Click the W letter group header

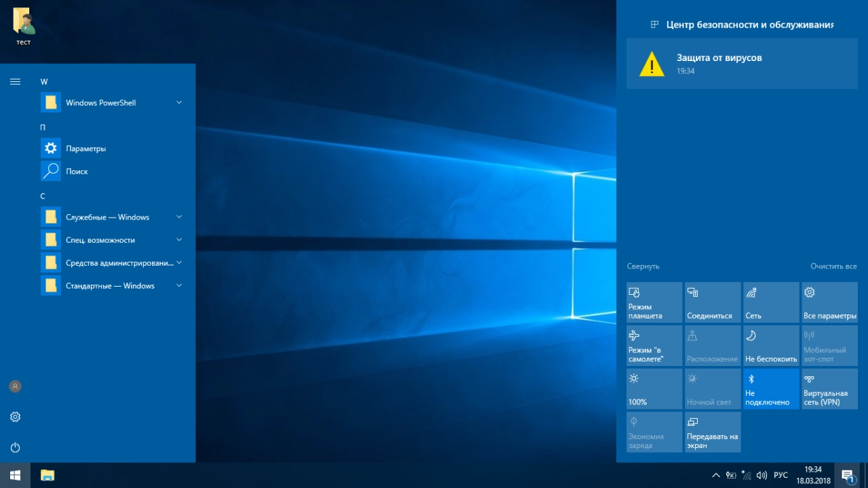tap(44, 82)
